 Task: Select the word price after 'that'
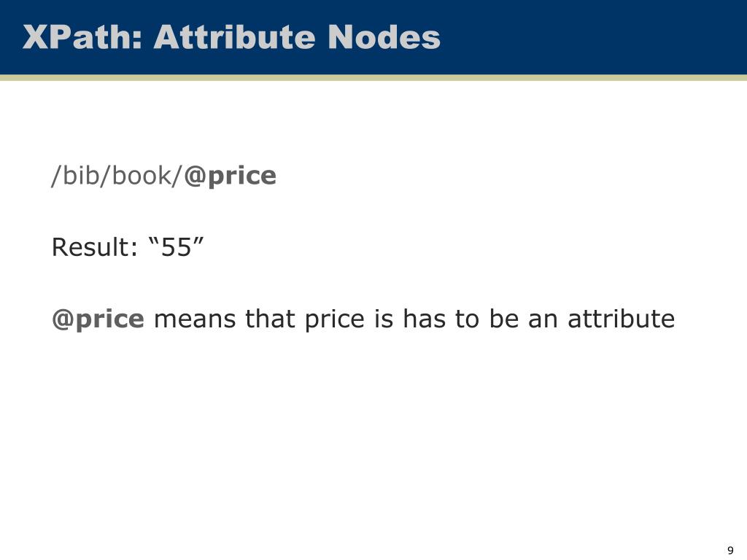point(335,320)
